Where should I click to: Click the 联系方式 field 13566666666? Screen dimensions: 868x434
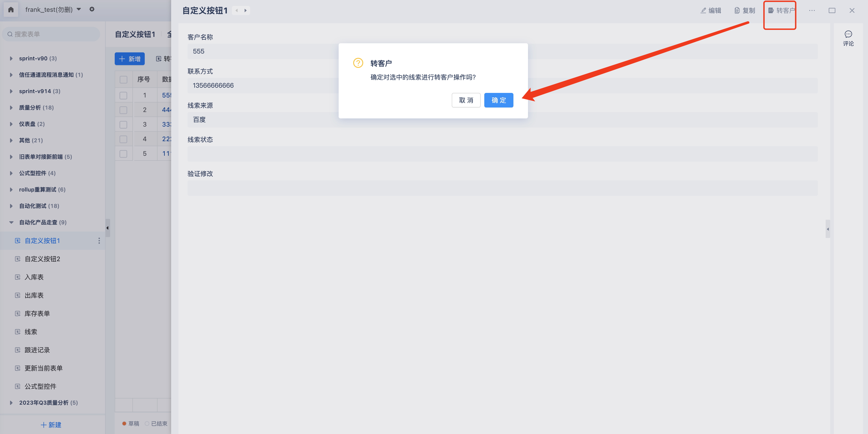(503, 86)
